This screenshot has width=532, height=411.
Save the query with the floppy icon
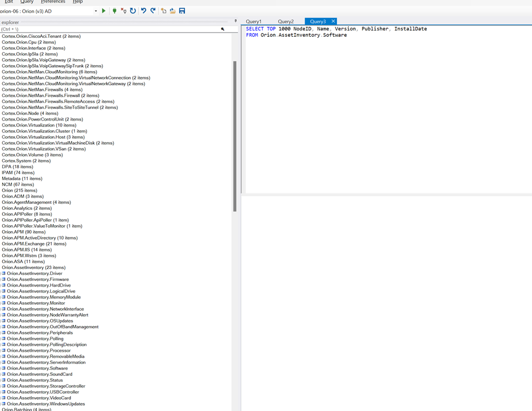pos(182,11)
